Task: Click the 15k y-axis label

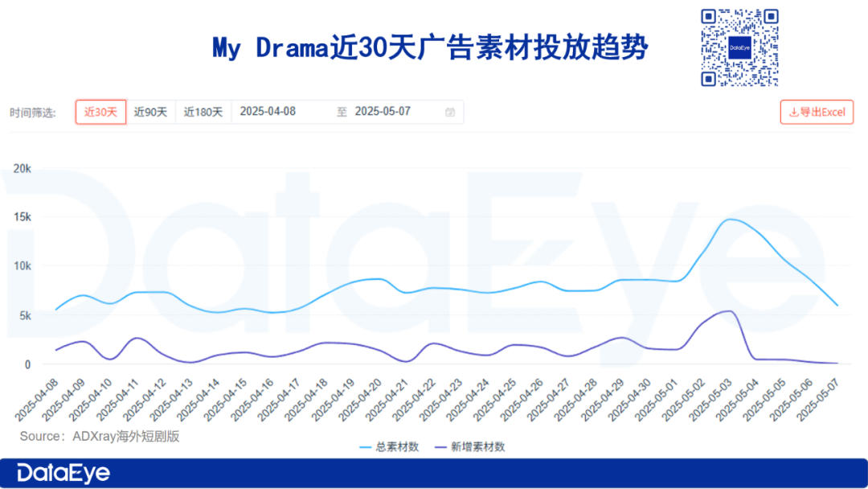Action: tap(23, 217)
